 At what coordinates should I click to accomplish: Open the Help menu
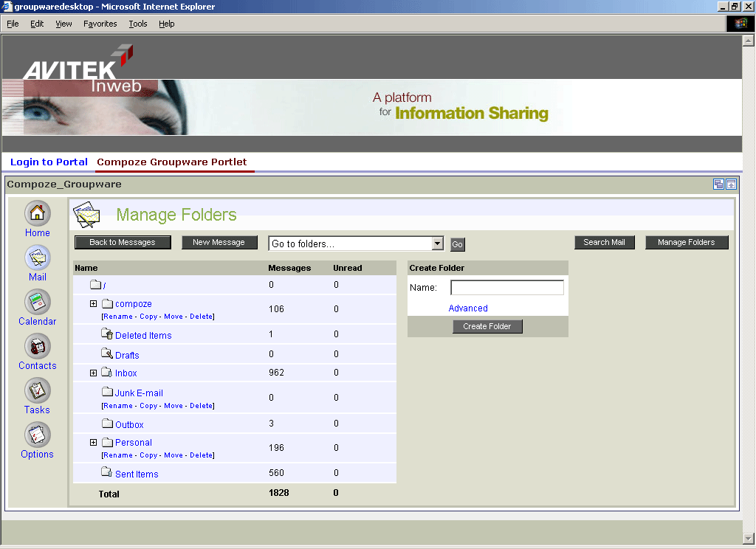[x=166, y=24]
